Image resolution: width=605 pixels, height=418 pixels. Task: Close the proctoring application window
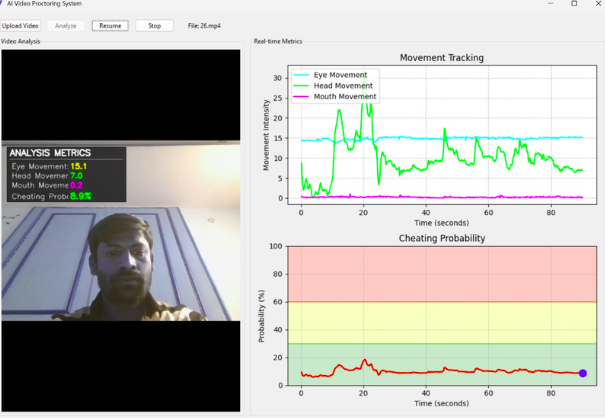click(x=598, y=3)
